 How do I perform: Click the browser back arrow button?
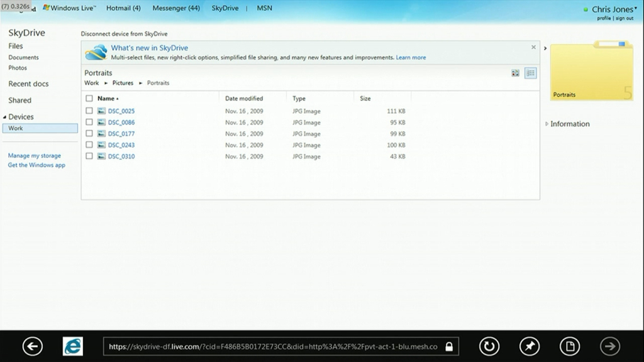tap(33, 346)
